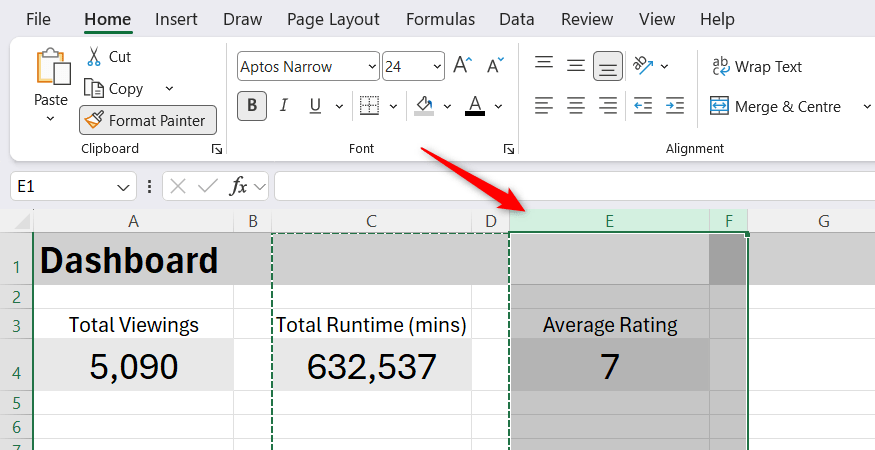Decrease font size with the smaller A icon
The height and width of the screenshot is (450, 875).
point(494,66)
